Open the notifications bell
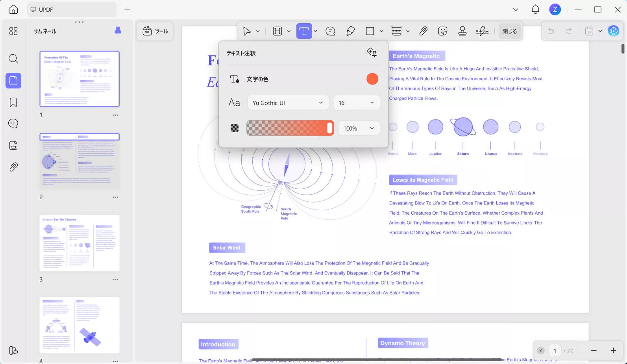 click(535, 9)
